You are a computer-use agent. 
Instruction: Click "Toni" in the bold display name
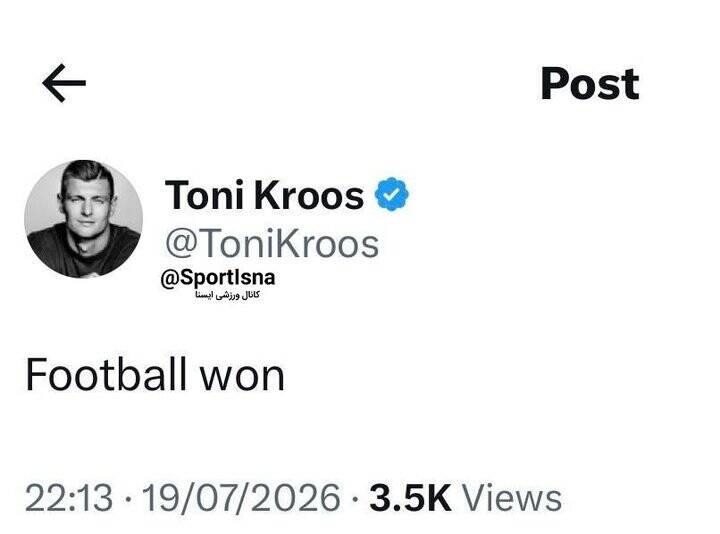pos(204,195)
